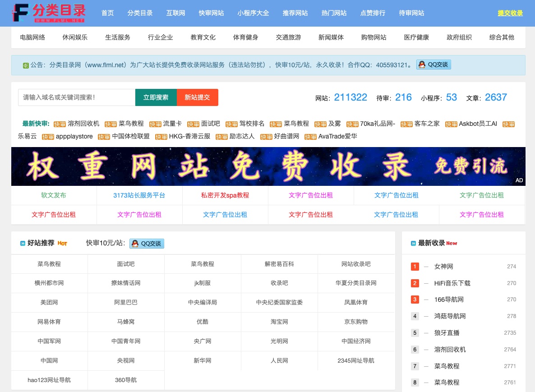Viewport: 535px width, 392px height.
Task: Click the 快审 badge before appplaystore
Action: 48,137
